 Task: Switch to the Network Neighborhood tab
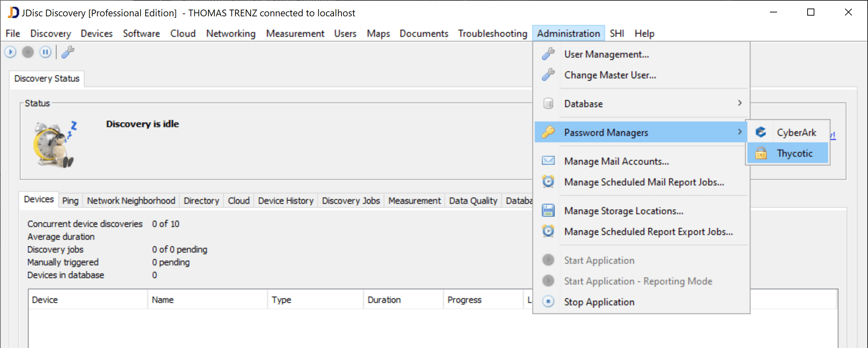131,201
